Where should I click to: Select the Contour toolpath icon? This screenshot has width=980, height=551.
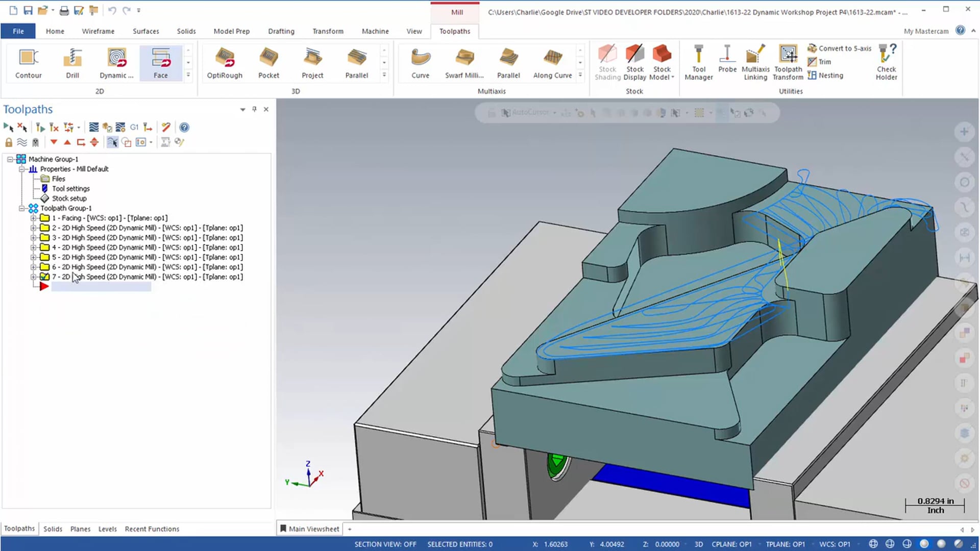[28, 61]
